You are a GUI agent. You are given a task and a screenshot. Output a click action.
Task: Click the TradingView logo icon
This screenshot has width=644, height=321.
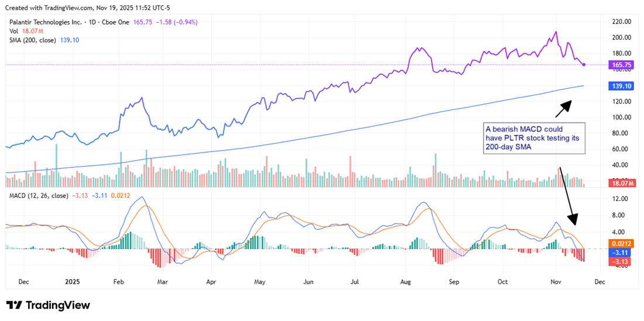[x=14, y=305]
